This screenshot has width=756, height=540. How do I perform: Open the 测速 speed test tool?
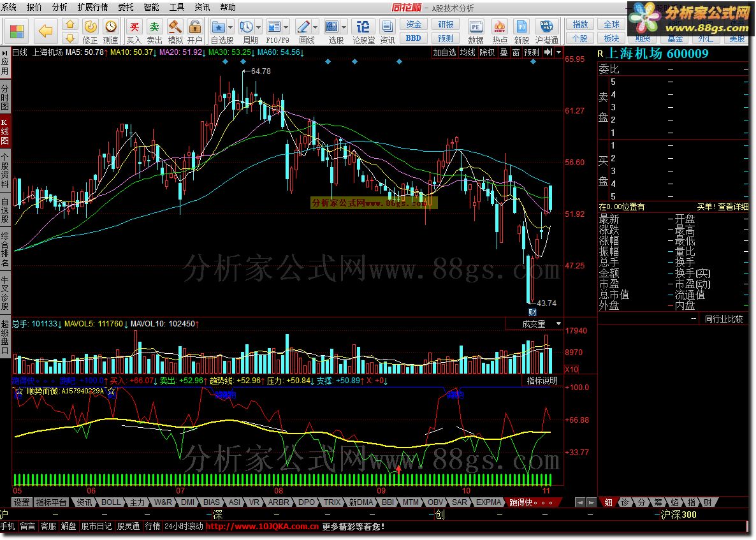pyautogui.click(x=111, y=31)
